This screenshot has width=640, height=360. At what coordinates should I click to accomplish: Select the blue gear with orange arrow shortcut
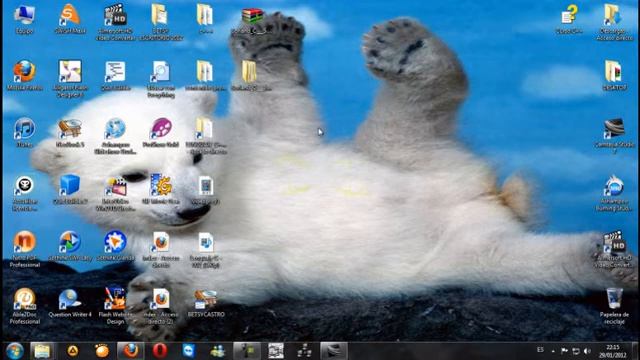click(116, 242)
